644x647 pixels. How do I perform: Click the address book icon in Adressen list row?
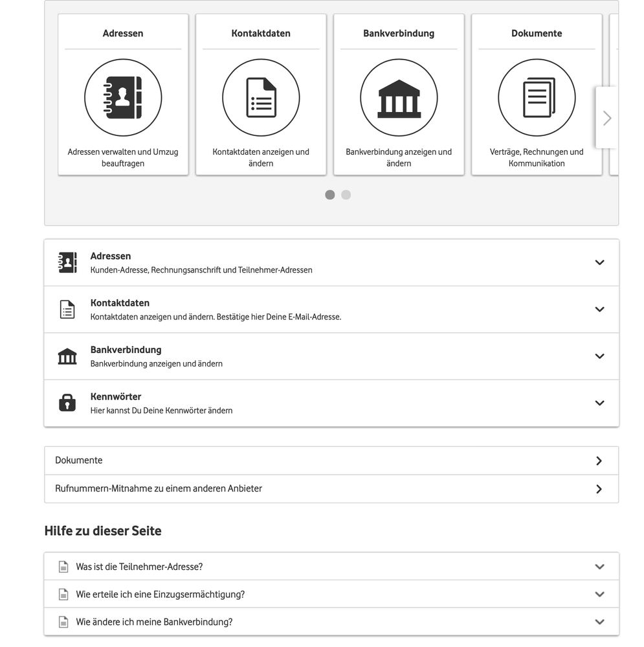click(x=67, y=262)
